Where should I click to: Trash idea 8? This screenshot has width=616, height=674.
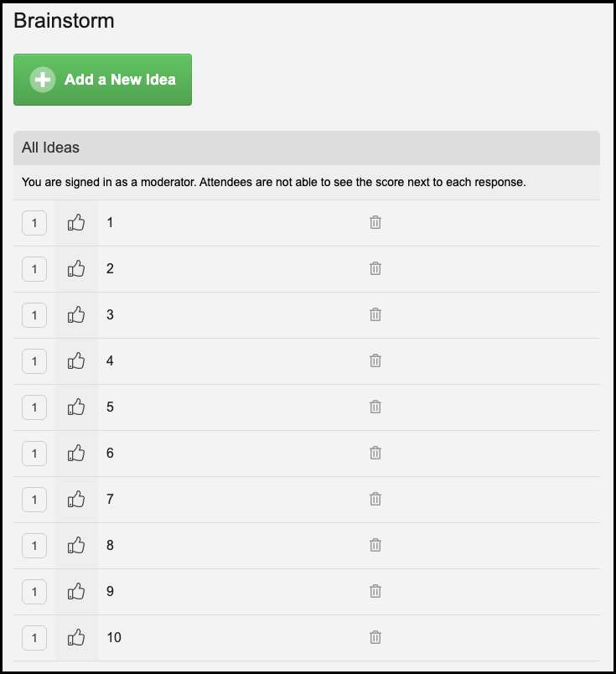[x=375, y=545]
